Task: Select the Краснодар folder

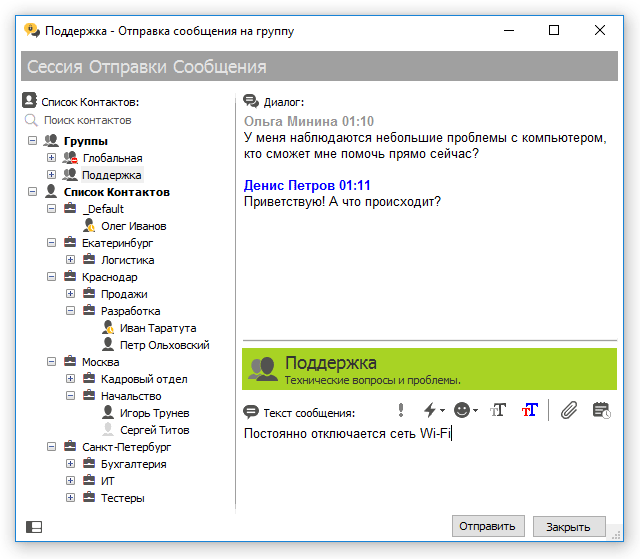Action: click(x=109, y=277)
